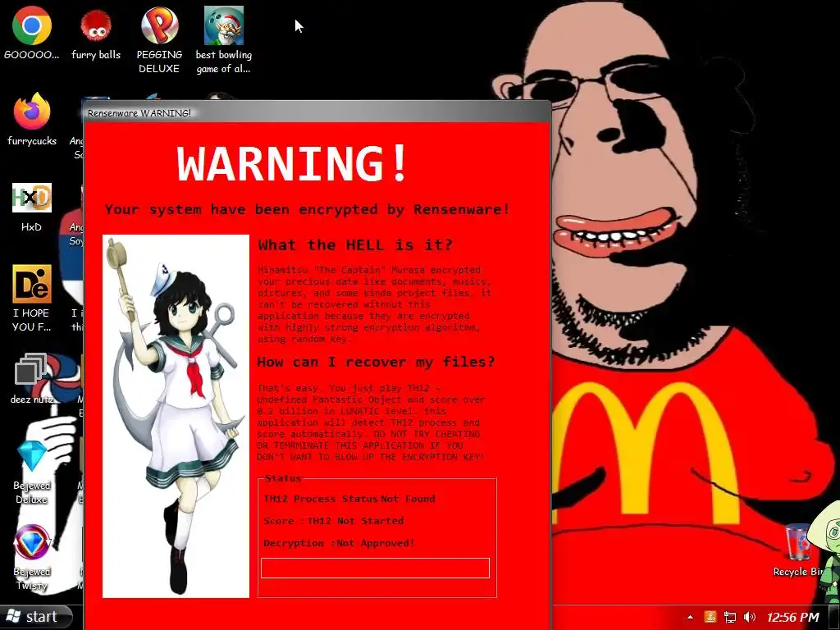Click 'Your system have been encrypted by Rensenware!'
840x630 pixels.
tap(307, 209)
